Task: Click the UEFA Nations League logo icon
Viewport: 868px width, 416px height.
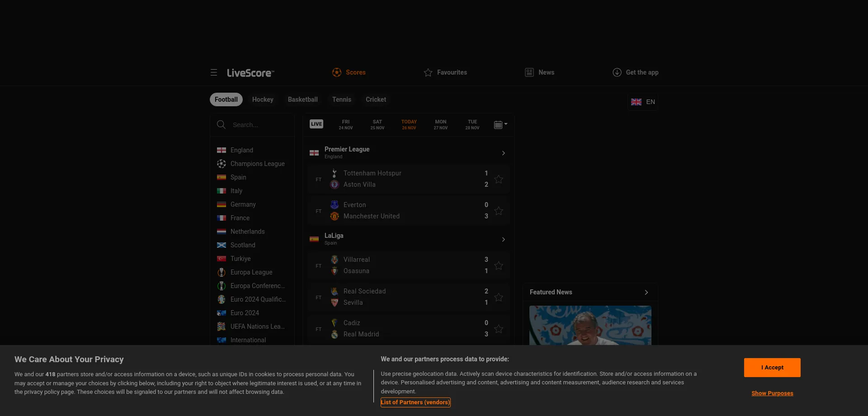Action: click(x=222, y=326)
